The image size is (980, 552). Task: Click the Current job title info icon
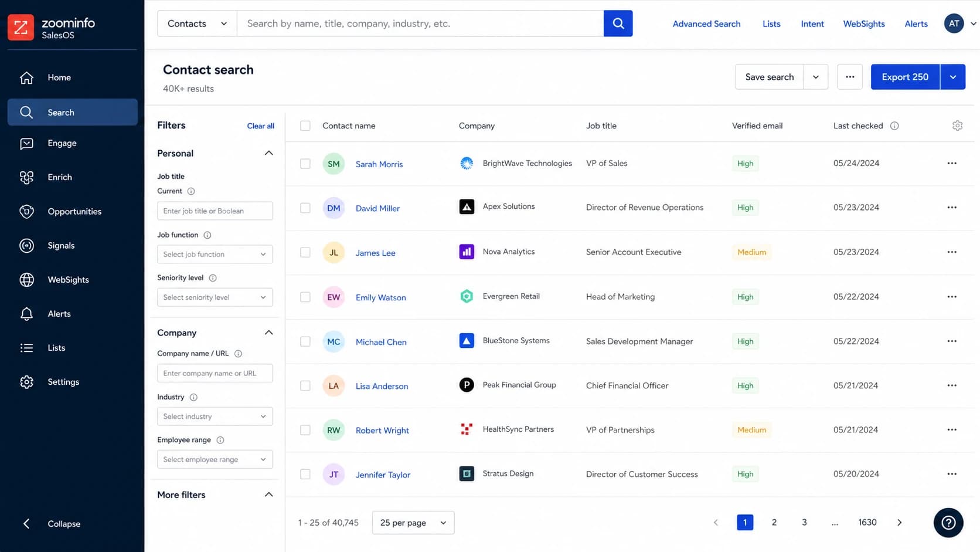pos(191,191)
